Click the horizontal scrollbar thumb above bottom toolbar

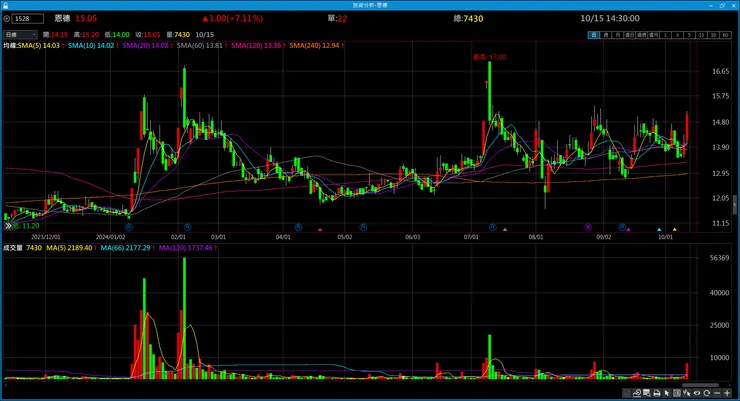click(700, 385)
